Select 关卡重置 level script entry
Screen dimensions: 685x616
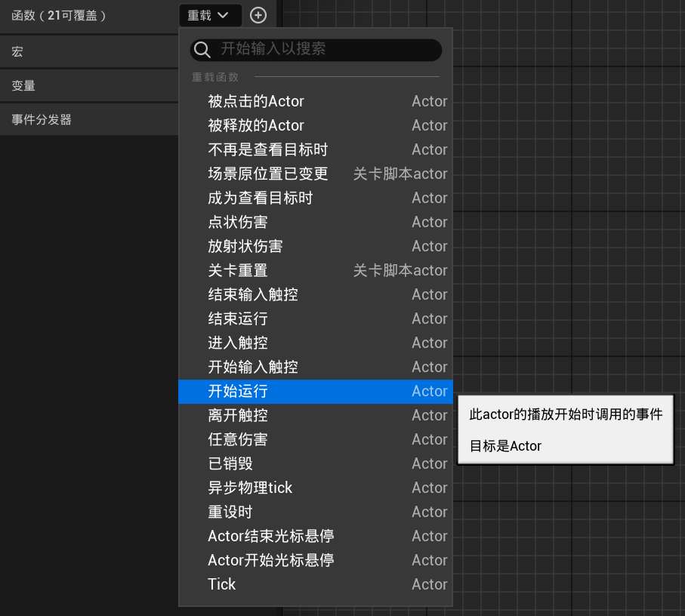[238, 270]
